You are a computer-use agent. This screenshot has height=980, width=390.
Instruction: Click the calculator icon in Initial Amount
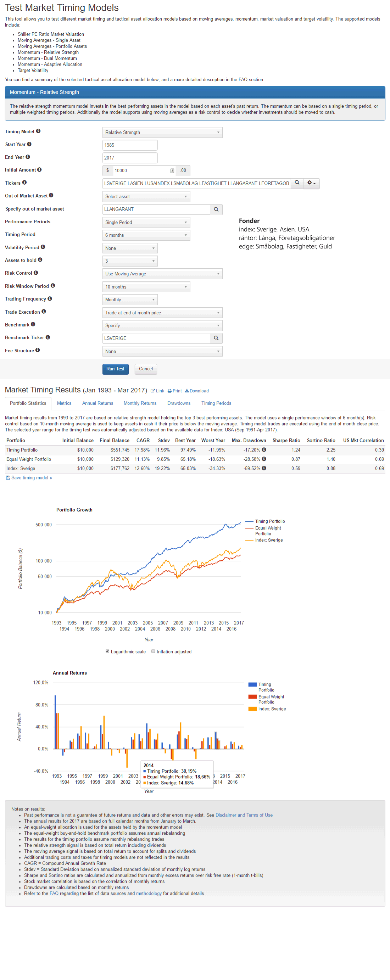(x=172, y=171)
